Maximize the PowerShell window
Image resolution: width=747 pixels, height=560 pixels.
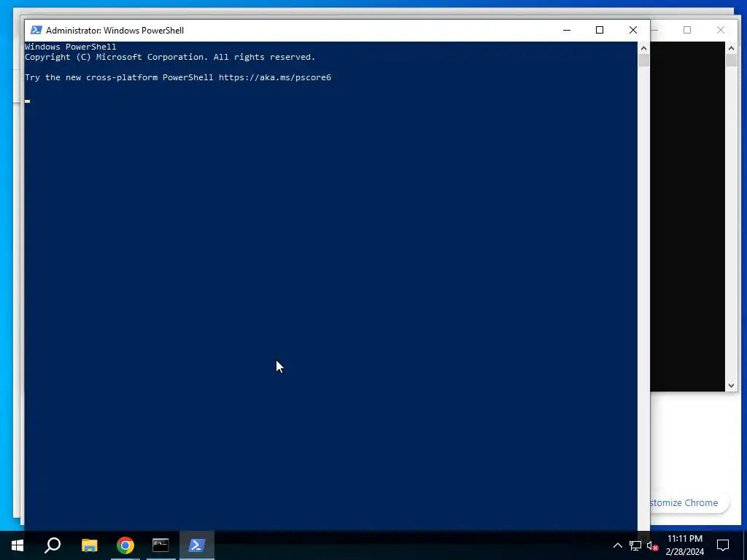600,30
